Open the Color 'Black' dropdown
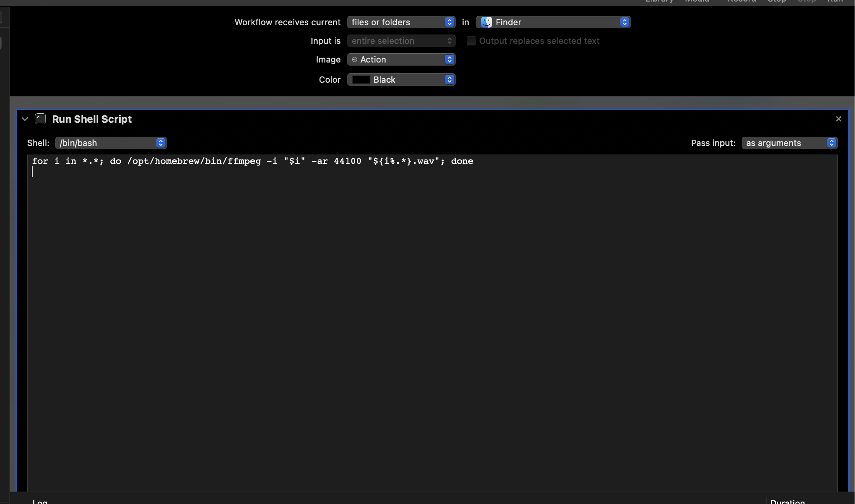Viewport: 855px width, 504px height. (401, 80)
